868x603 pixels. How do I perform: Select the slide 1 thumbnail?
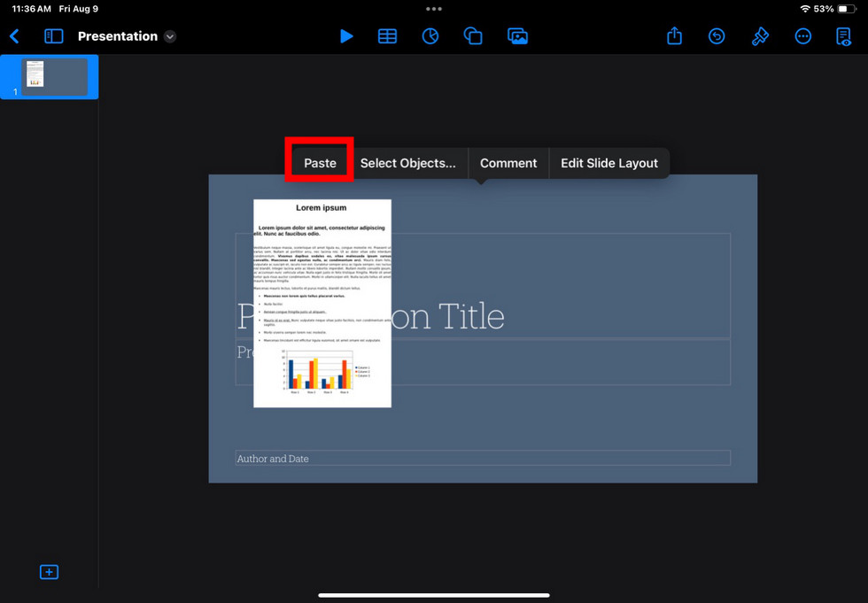(49, 76)
